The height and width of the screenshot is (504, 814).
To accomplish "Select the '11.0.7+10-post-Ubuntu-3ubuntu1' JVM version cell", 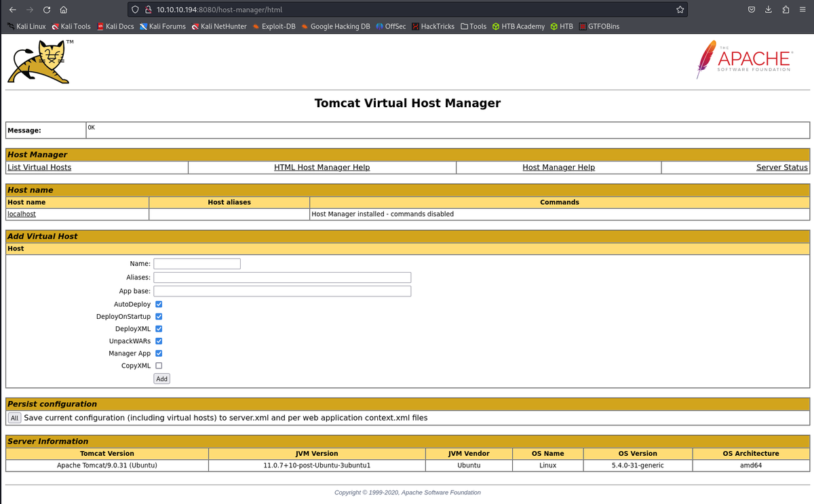I will pyautogui.click(x=317, y=465).
